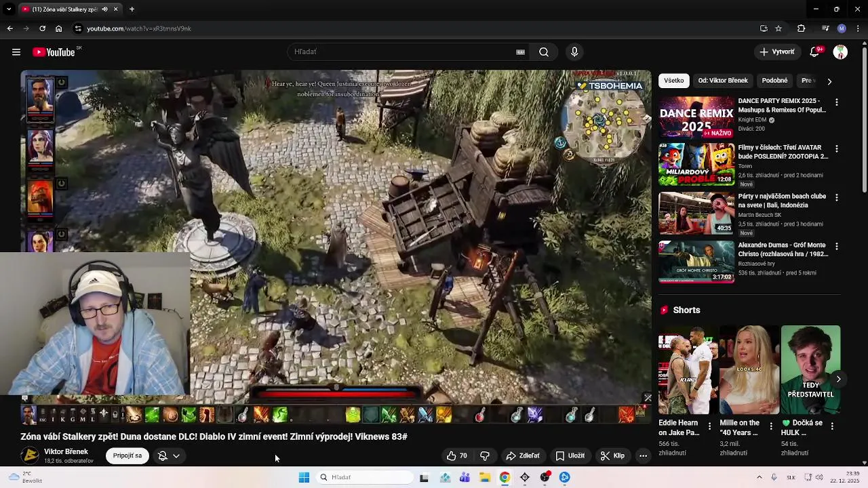Click the magnifier search button
Viewport: 868px width, 488px height.
[544, 52]
